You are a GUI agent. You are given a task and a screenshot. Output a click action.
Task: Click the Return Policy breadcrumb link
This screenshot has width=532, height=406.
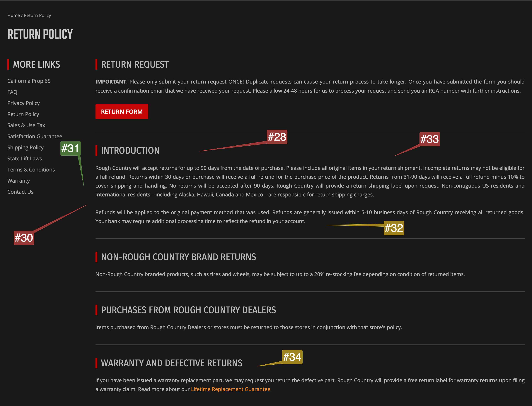click(37, 15)
